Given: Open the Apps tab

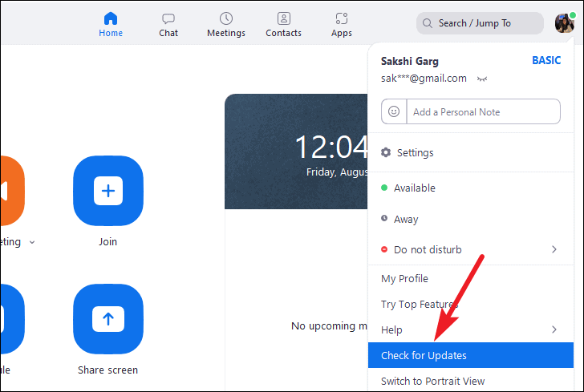Looking at the screenshot, I should (342, 25).
